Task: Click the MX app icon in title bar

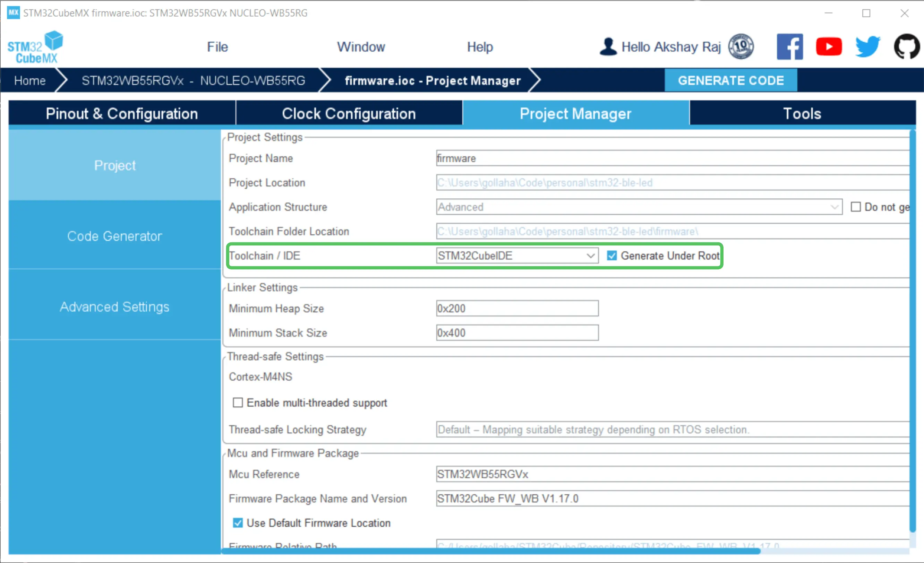Action: 13,13
